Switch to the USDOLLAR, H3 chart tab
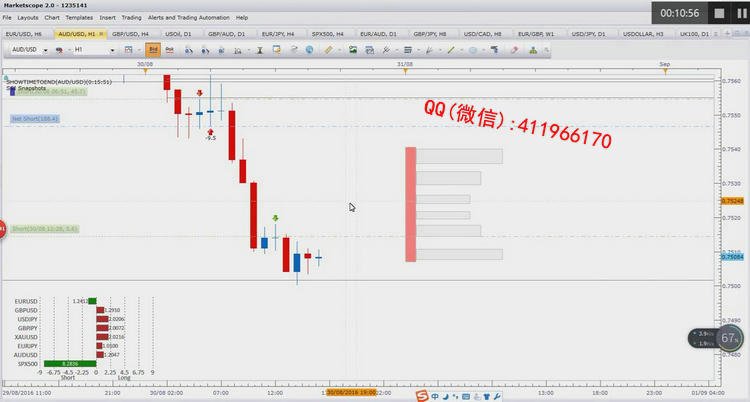 pyautogui.click(x=643, y=34)
